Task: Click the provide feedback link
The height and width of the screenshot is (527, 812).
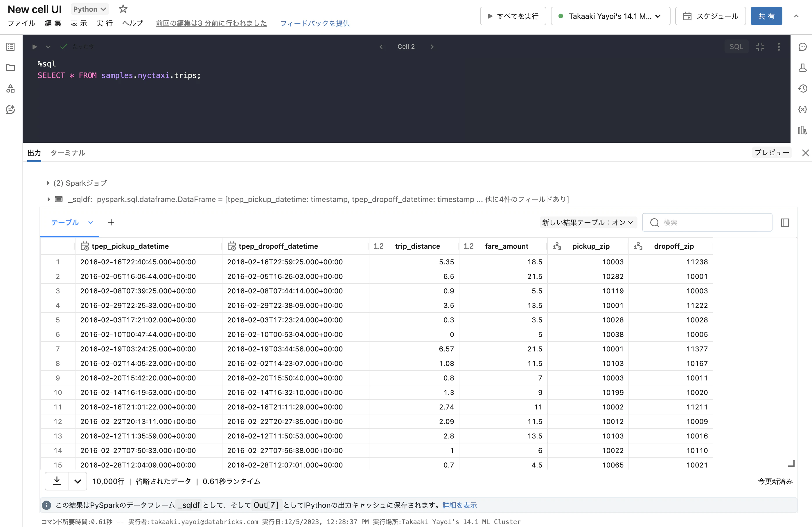Action: coord(315,23)
